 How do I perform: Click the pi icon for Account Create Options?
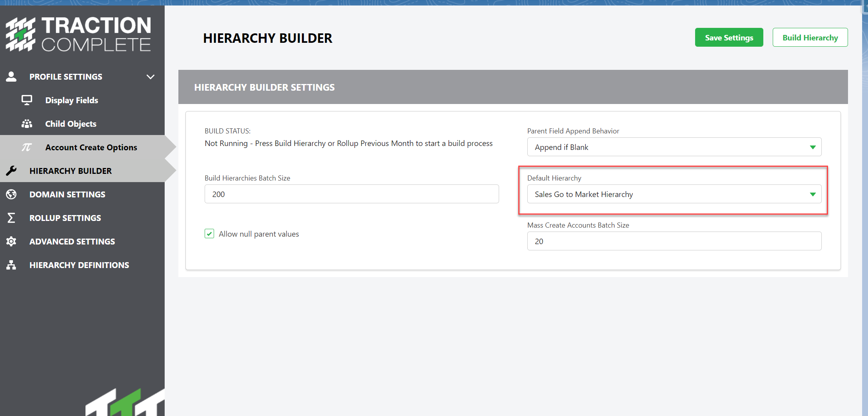tap(27, 147)
